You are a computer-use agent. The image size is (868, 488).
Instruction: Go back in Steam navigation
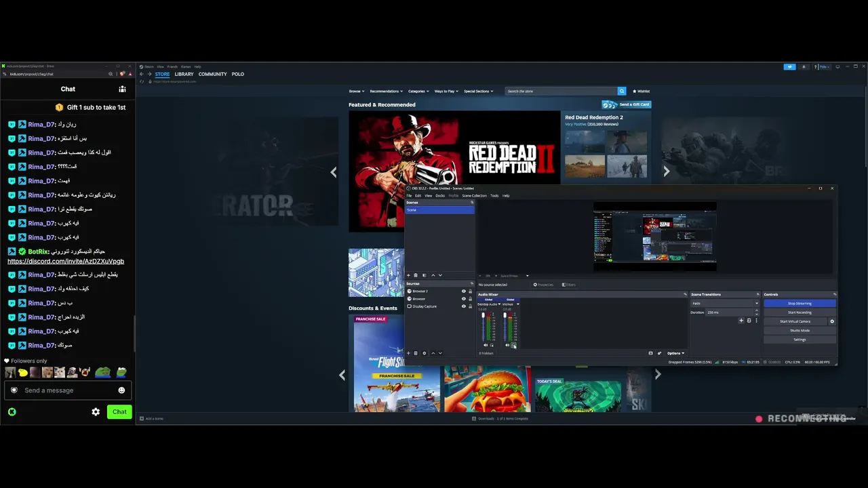coord(142,74)
